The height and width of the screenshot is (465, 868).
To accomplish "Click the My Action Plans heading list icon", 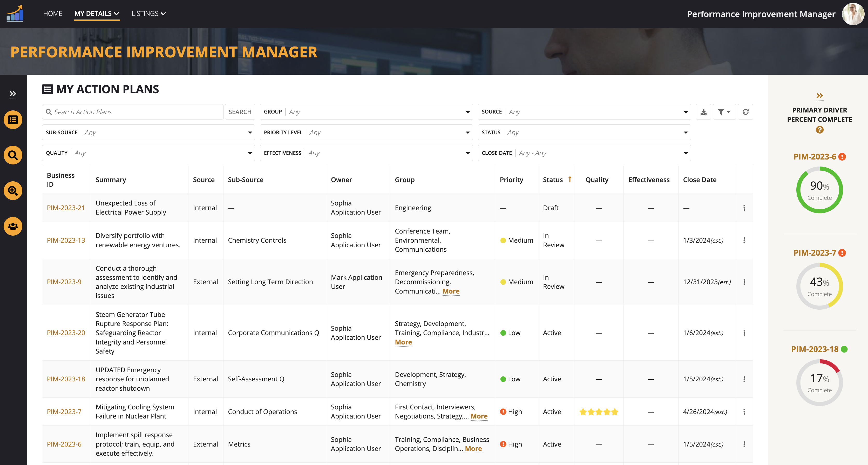I will click(x=47, y=89).
